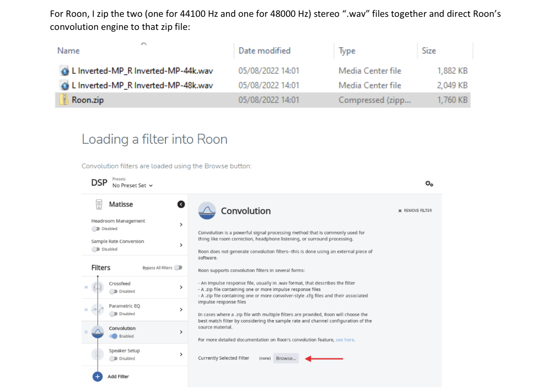Viewport: 548px width, 392px height.
Task: Click the 2,049 KB size cell
Action: [452, 85]
